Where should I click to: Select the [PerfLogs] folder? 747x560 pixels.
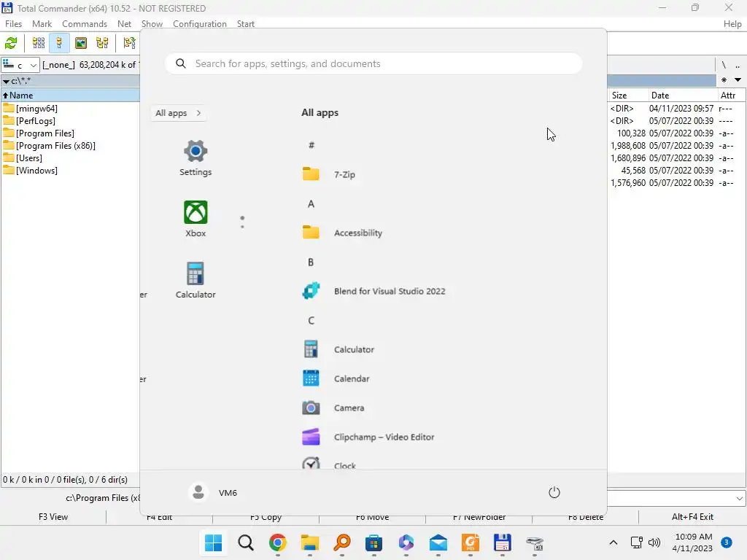36,121
